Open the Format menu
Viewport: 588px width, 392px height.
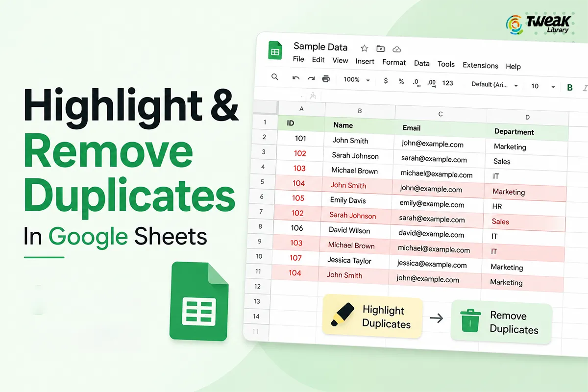[x=394, y=63]
